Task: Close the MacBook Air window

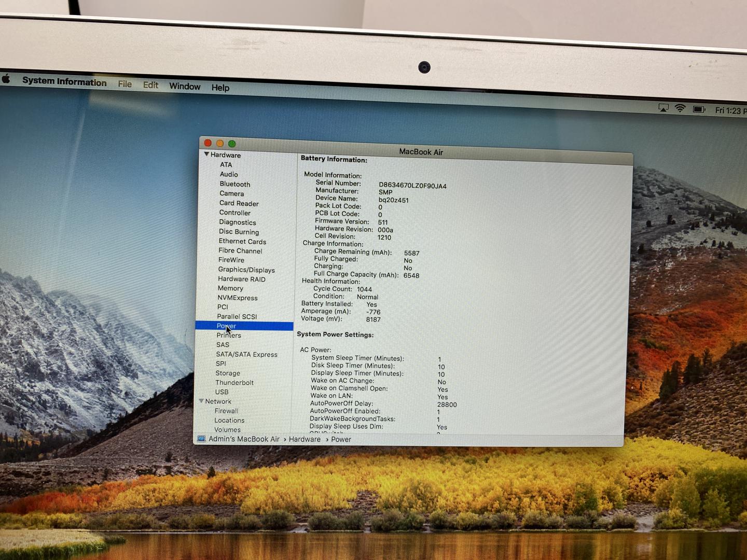Action: click(x=208, y=143)
